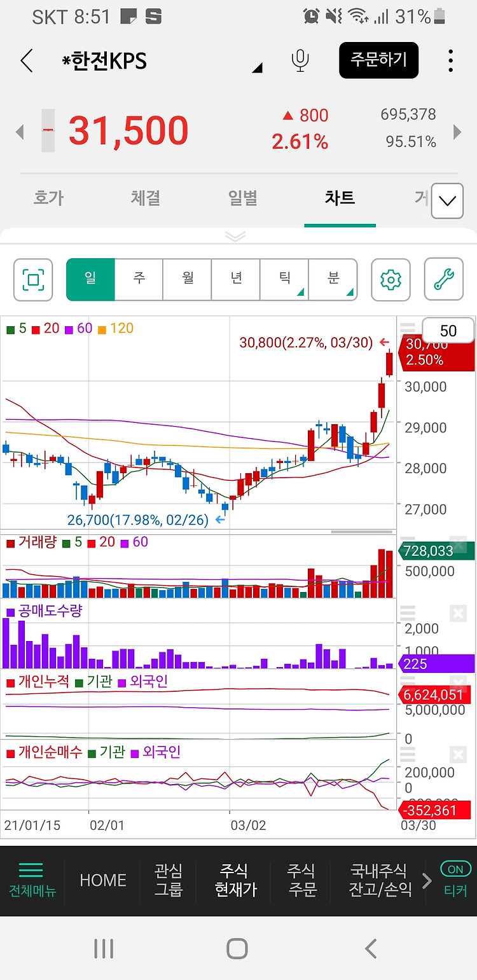Image resolution: width=477 pixels, height=980 pixels.
Task: Open 주식현재가 in bottom menu
Action: click(x=236, y=880)
